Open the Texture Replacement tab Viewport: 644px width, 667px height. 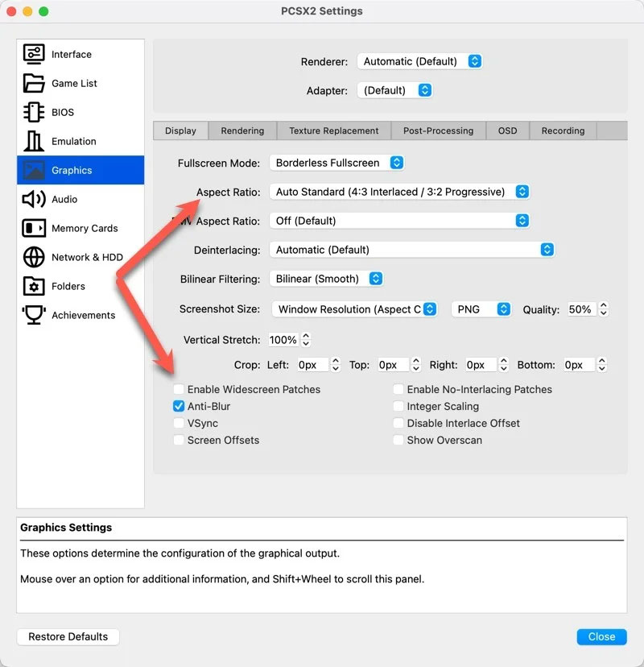(334, 130)
